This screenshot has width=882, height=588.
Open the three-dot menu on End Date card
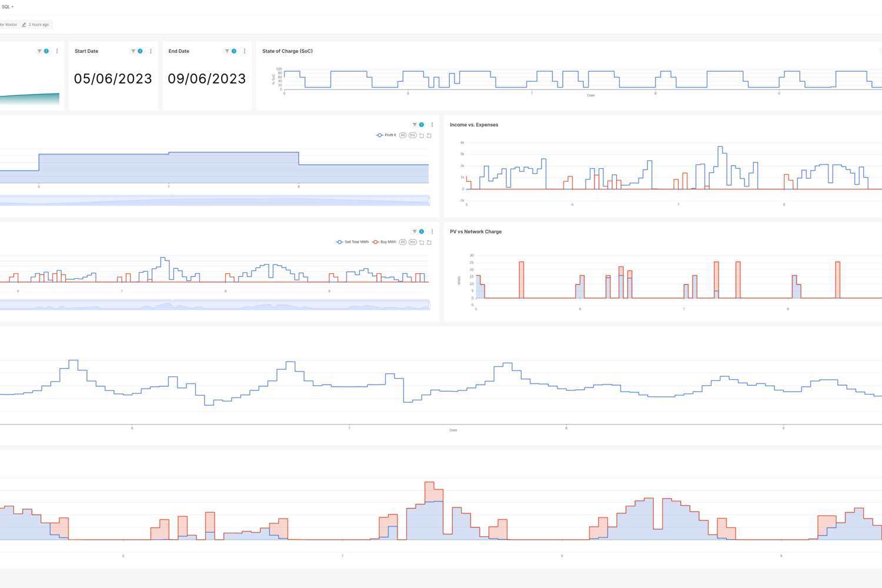coord(245,51)
